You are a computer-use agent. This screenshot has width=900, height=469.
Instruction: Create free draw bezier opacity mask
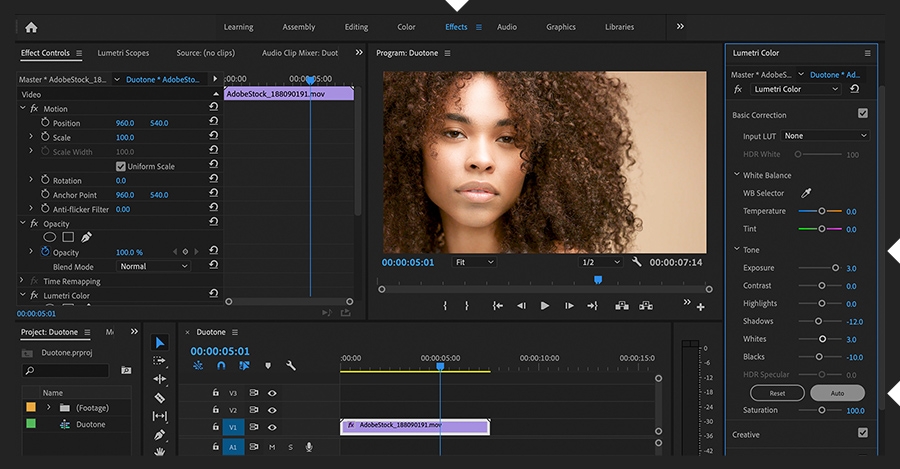86,237
